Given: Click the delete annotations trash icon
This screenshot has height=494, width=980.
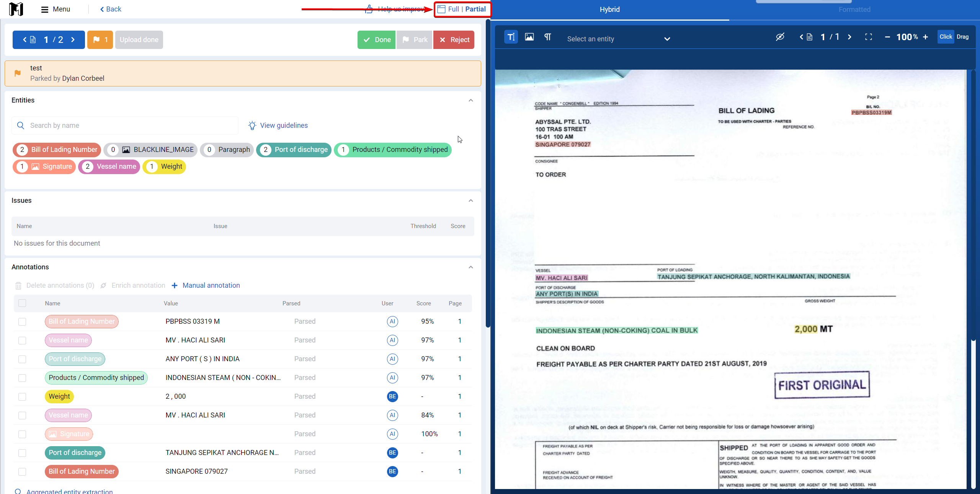Looking at the screenshot, I should point(18,285).
